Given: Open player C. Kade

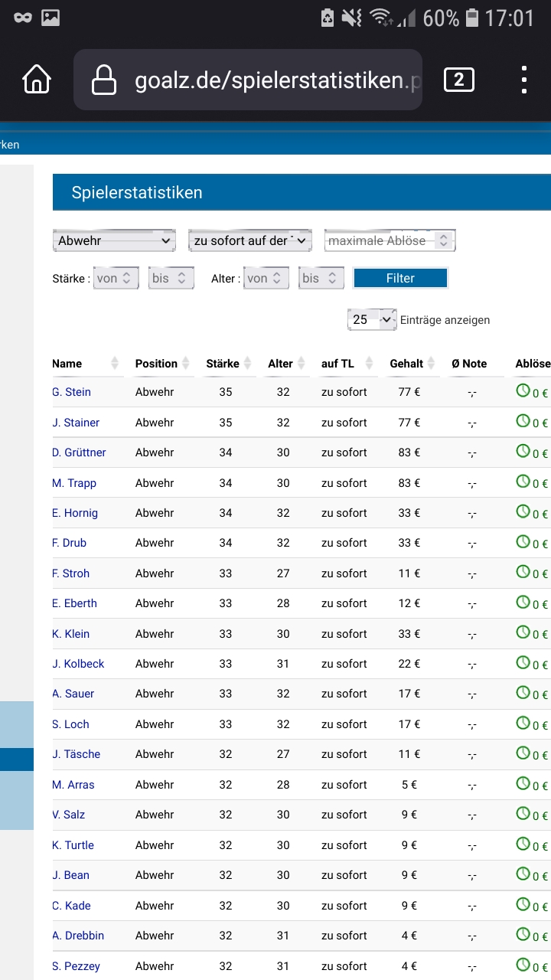Looking at the screenshot, I should [71, 906].
